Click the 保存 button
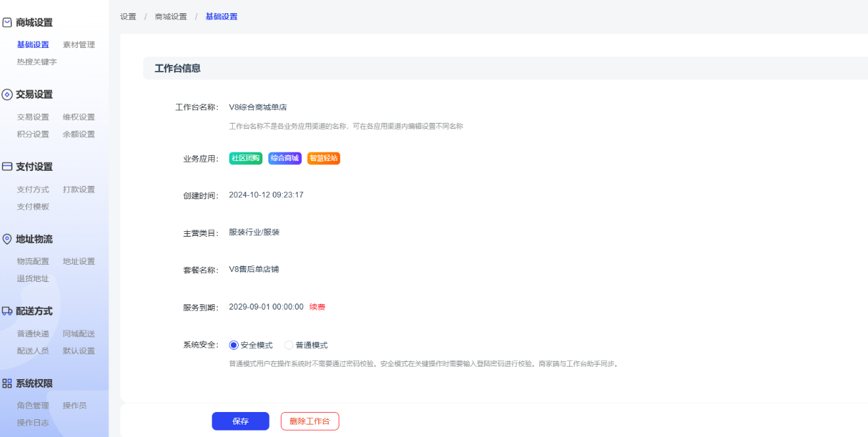868x437 pixels. point(240,421)
